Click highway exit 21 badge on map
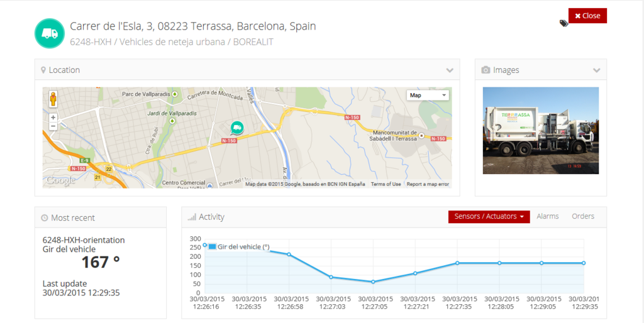The height and width of the screenshot is (323, 644). (x=97, y=177)
